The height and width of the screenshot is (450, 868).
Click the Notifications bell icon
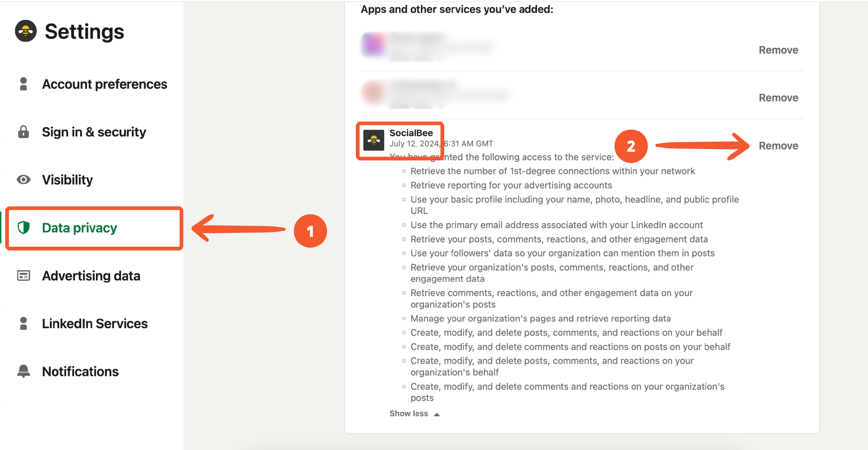coord(24,371)
